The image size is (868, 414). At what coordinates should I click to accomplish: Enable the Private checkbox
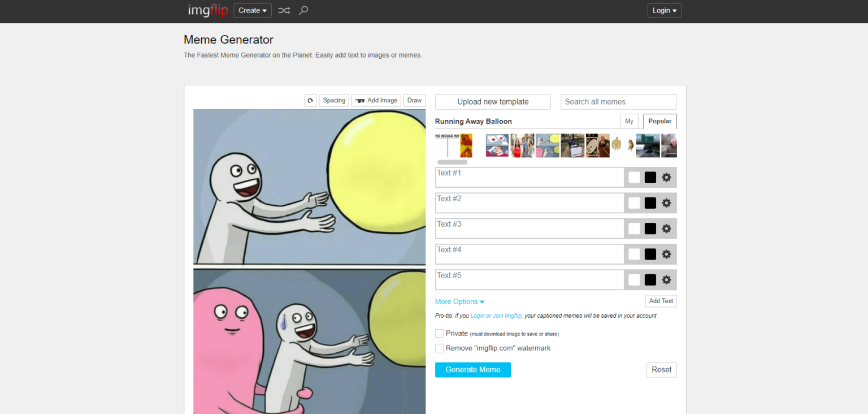[x=440, y=334]
